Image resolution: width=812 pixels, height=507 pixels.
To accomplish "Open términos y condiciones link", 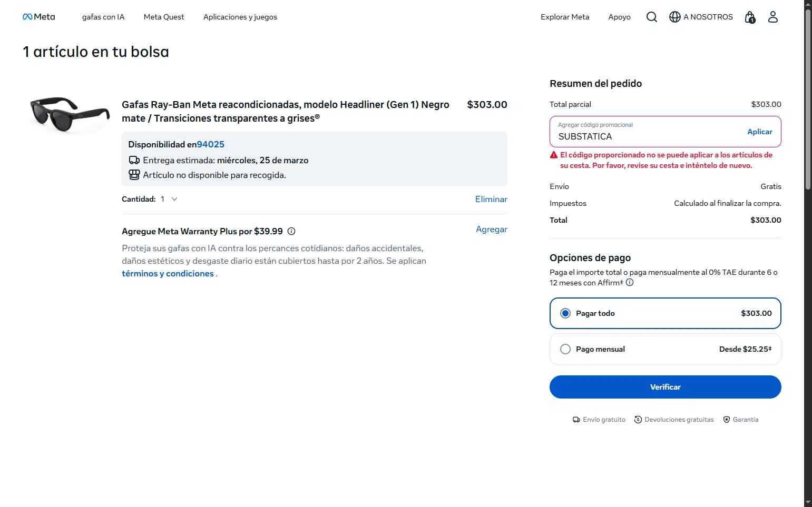I will [168, 273].
